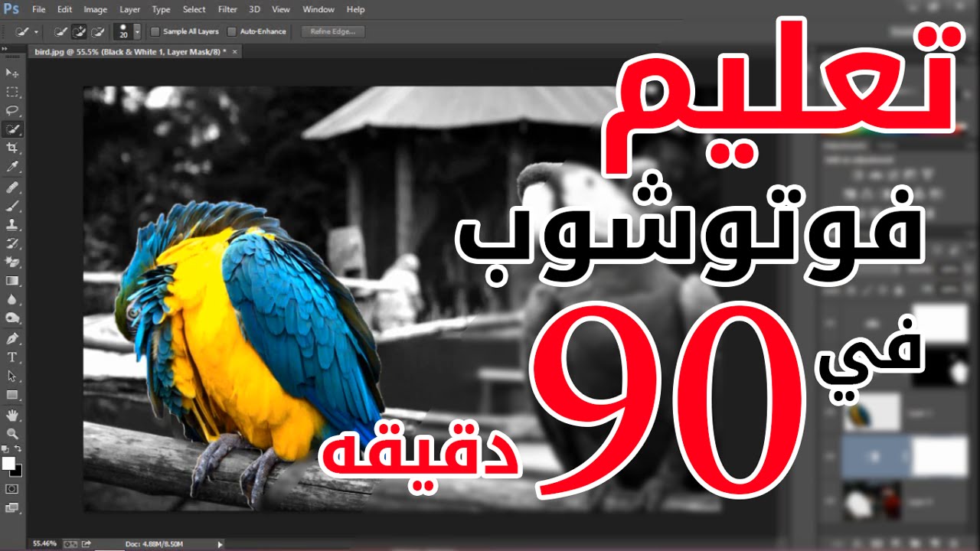Click the Quick Selection tool preset icon
This screenshot has width=980, height=551.
(x=22, y=32)
